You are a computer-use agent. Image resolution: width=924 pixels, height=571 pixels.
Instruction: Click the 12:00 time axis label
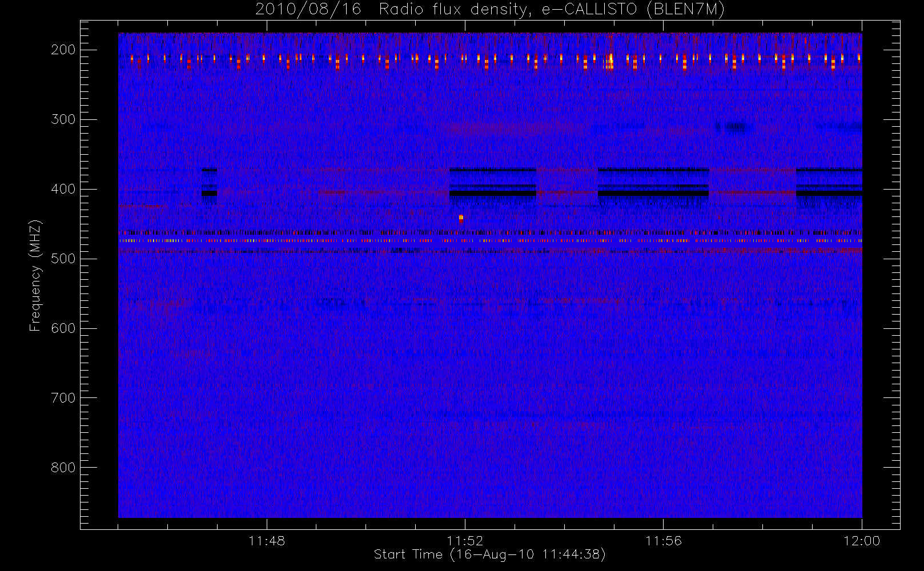(x=862, y=541)
